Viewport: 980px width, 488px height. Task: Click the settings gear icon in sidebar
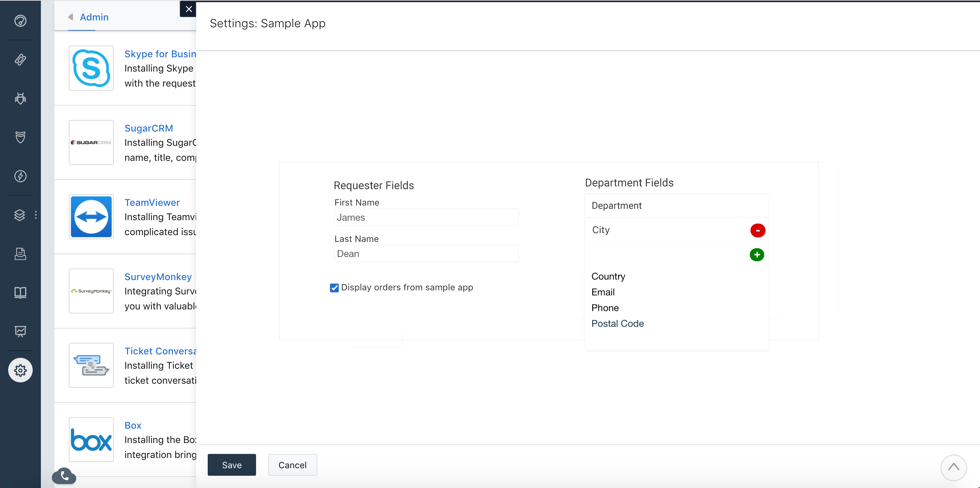[x=20, y=370]
